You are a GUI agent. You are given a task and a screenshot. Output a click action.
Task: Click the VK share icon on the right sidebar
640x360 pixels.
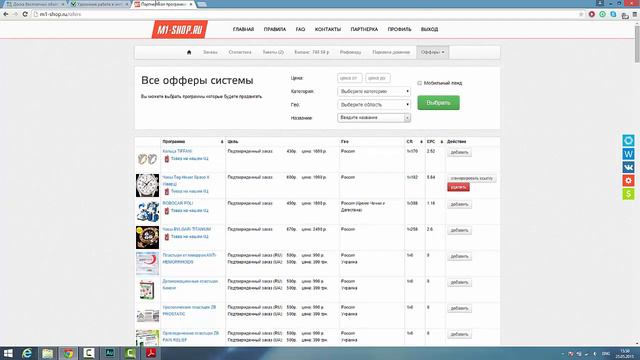[629, 167]
